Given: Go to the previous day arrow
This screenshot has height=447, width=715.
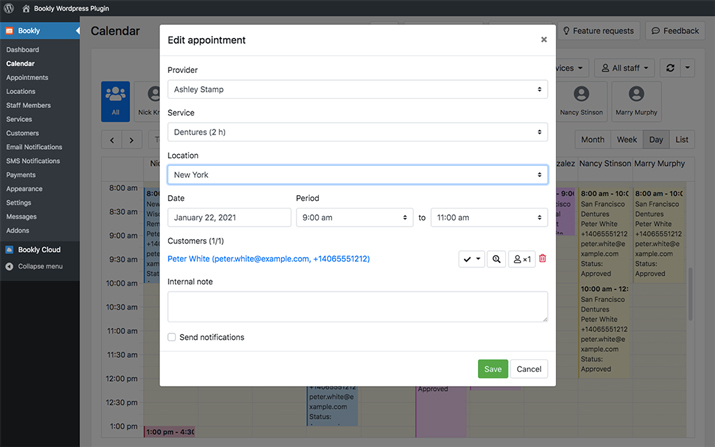Looking at the screenshot, I should click(112, 140).
